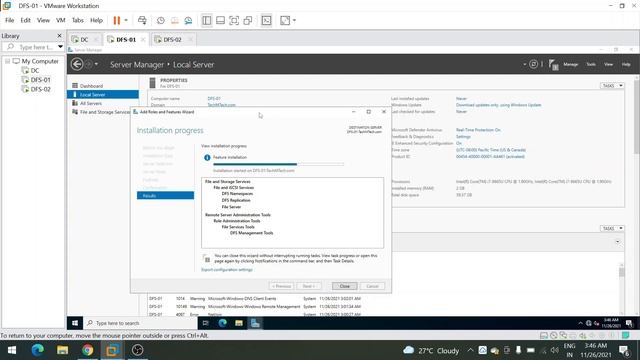This screenshot has width=640, height=360.
Task: Open VMware Workstation on host taskbar
Action: [112, 350]
